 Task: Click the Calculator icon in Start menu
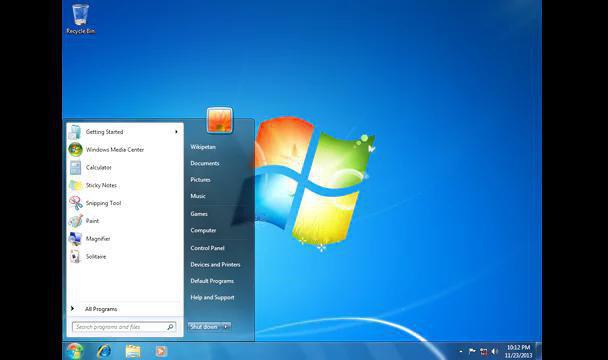[x=75, y=168]
